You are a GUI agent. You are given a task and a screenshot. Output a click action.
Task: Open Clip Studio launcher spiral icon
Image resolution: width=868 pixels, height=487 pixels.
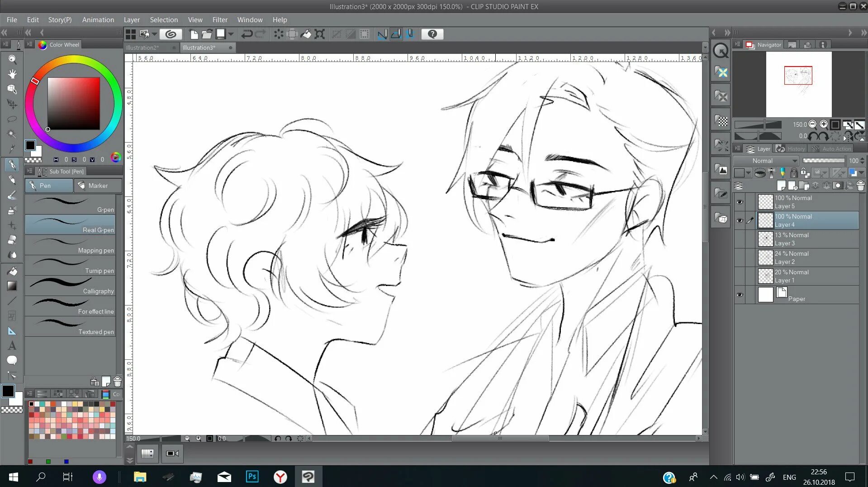[171, 34]
